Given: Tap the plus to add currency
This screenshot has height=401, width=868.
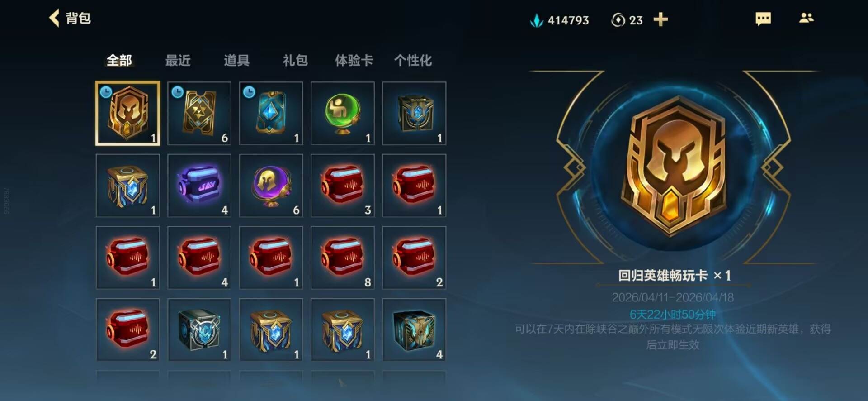Looking at the screenshot, I should tap(660, 19).
